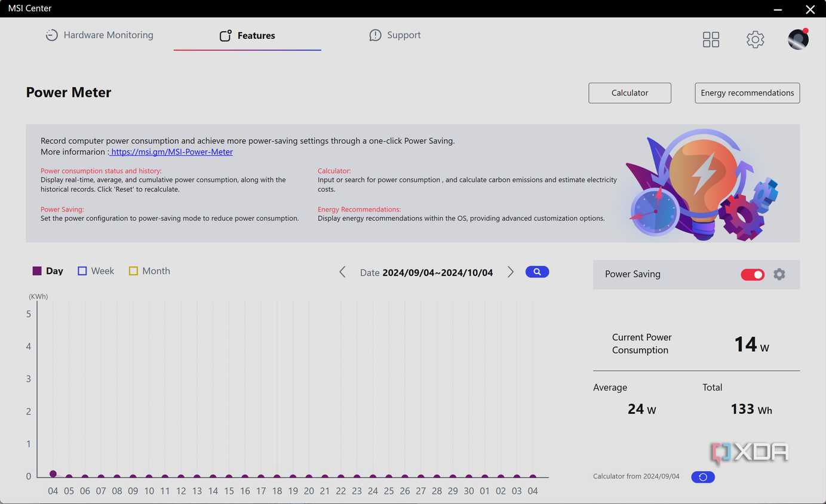
Task: Minimize the MSI Center window
Action: pos(778,10)
